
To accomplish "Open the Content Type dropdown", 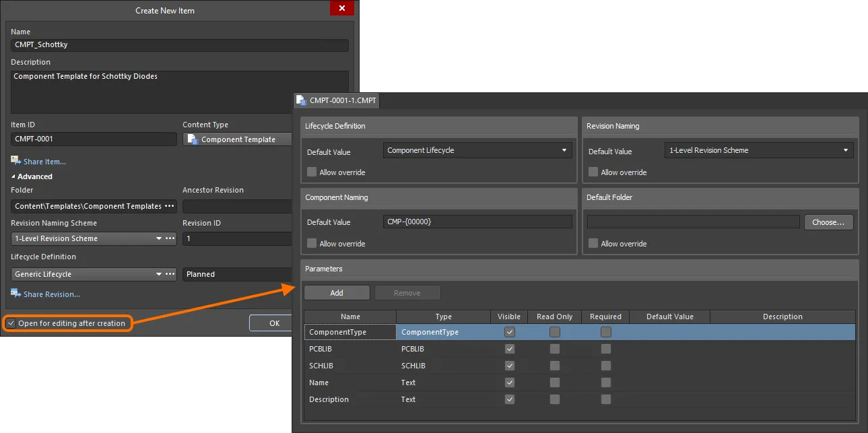I will pos(238,139).
